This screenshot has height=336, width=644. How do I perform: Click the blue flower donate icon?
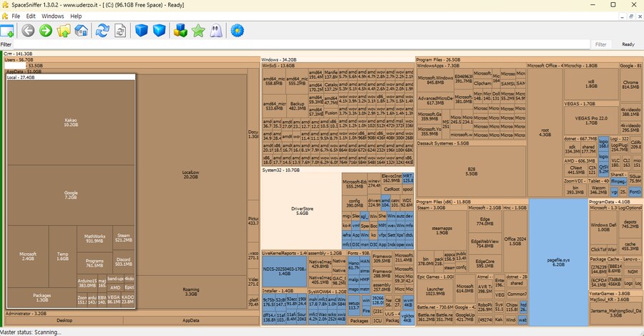pyautogui.click(x=237, y=30)
